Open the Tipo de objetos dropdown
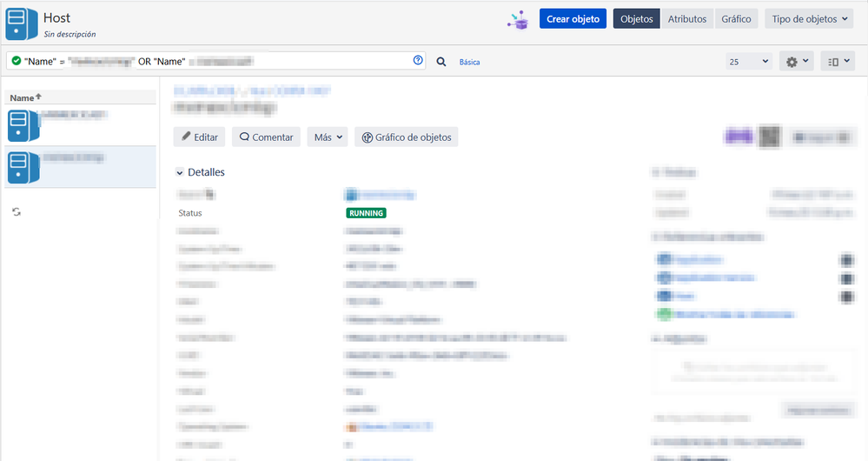The width and height of the screenshot is (868, 461). 809,19
